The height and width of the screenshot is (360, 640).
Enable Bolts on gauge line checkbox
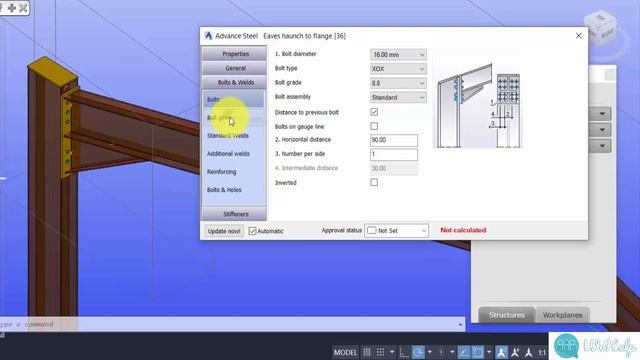[374, 126]
